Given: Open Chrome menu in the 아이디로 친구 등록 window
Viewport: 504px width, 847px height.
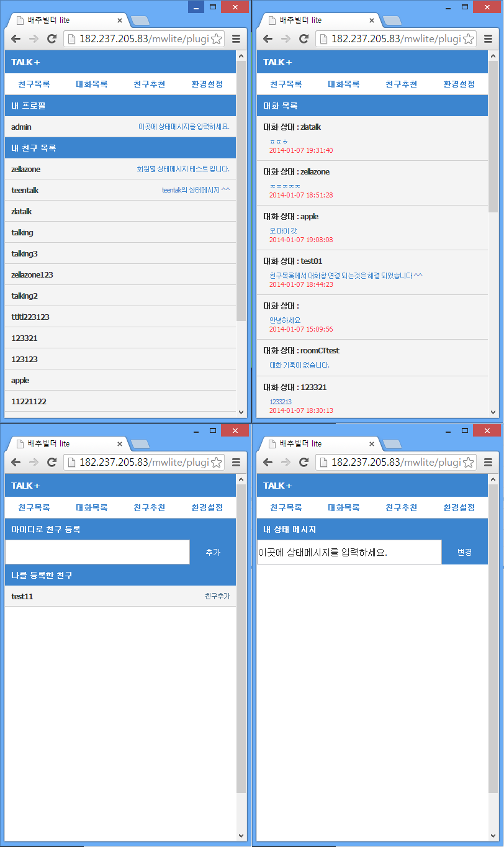Looking at the screenshot, I should (x=236, y=462).
